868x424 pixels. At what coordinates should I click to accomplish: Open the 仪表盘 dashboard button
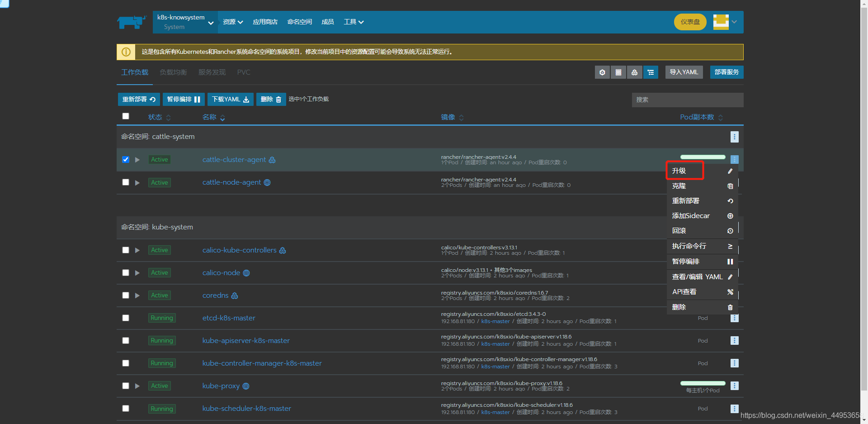coord(690,22)
